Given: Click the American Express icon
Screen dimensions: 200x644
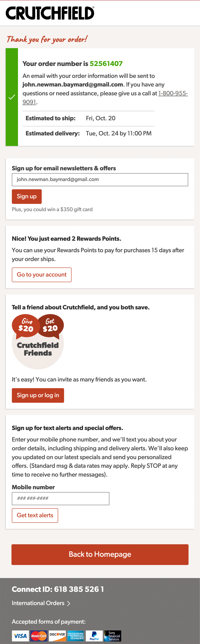Looking at the screenshot, I should pyautogui.click(x=76, y=635).
